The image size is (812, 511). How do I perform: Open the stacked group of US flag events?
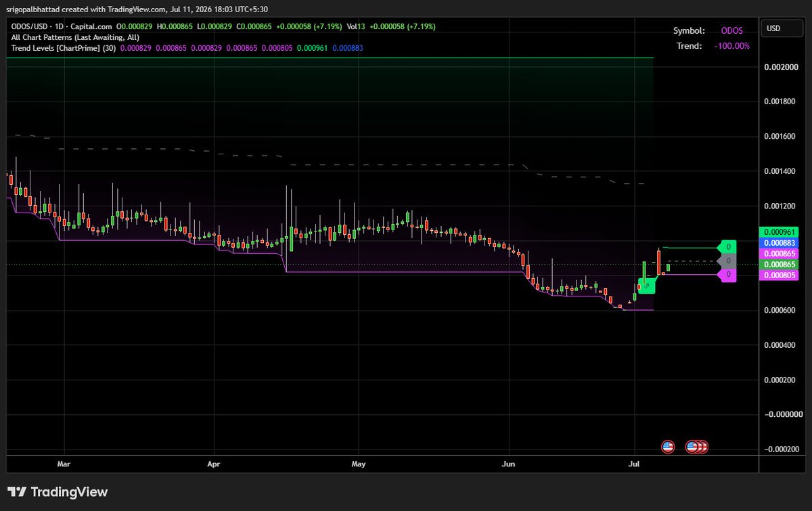(x=696, y=447)
